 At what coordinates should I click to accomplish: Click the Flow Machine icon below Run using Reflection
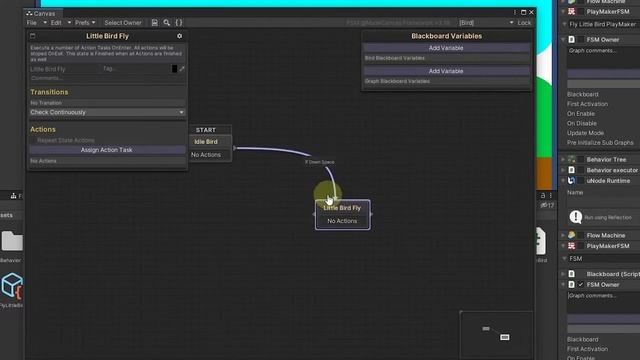(572, 236)
